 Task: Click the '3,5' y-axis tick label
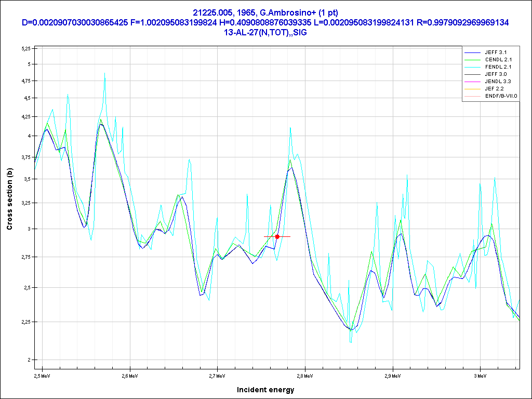pos(27,179)
